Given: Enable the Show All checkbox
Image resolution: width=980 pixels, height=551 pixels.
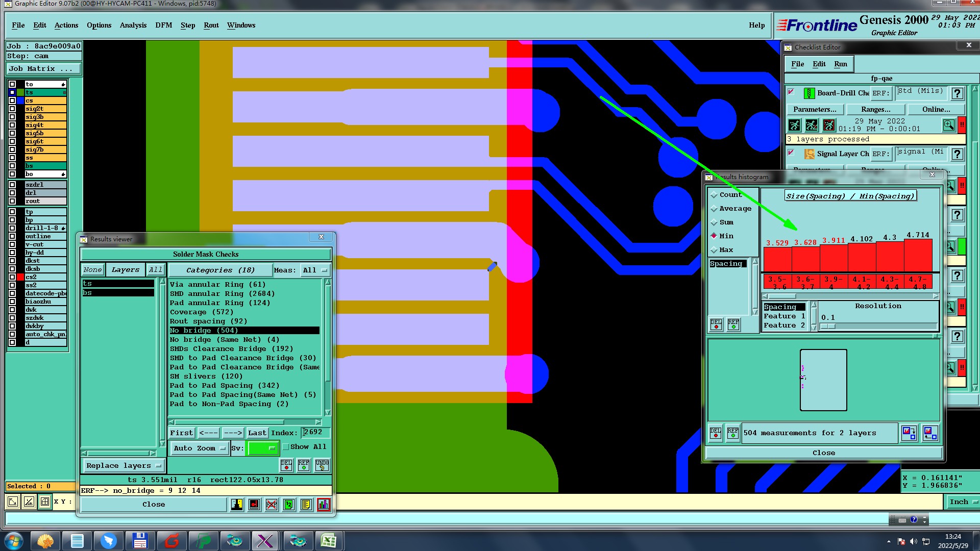Looking at the screenshot, I should coord(286,447).
